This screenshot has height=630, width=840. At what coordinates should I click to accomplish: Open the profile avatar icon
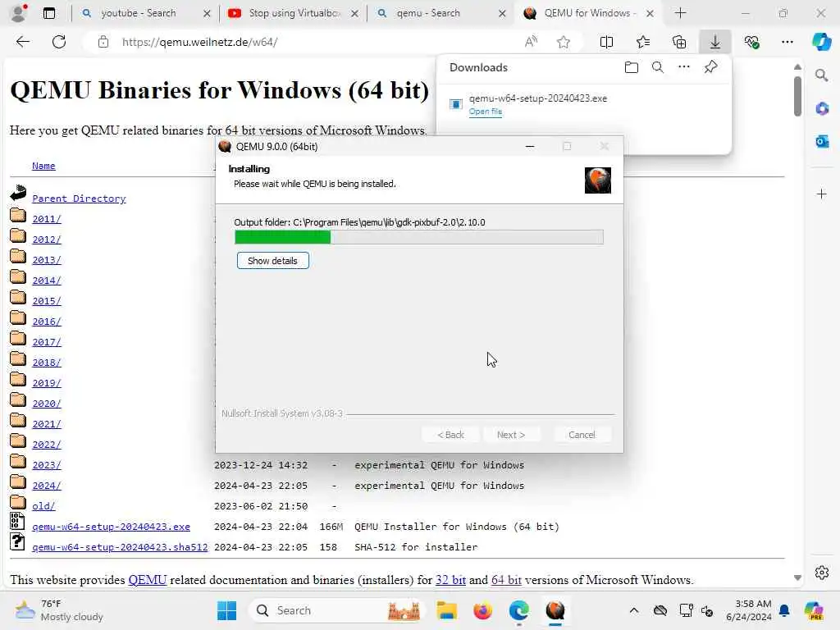click(18, 13)
